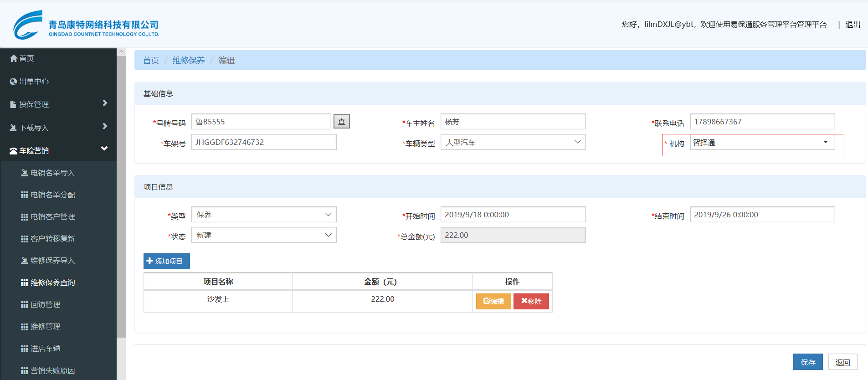
Task: Click the download icon beside 下载导入
Action: tap(13, 128)
